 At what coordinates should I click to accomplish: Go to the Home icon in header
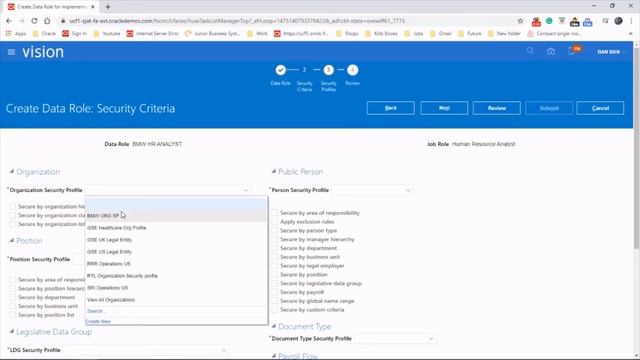point(551,51)
